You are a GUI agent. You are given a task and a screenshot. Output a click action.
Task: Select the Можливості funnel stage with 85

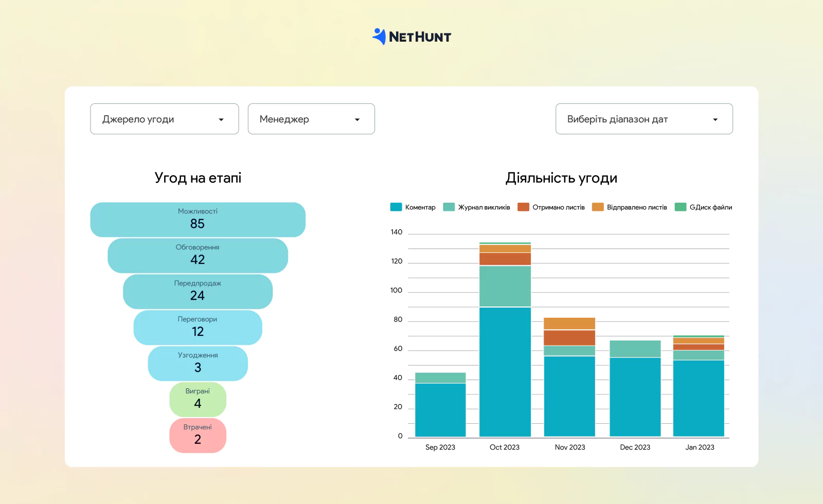click(198, 220)
